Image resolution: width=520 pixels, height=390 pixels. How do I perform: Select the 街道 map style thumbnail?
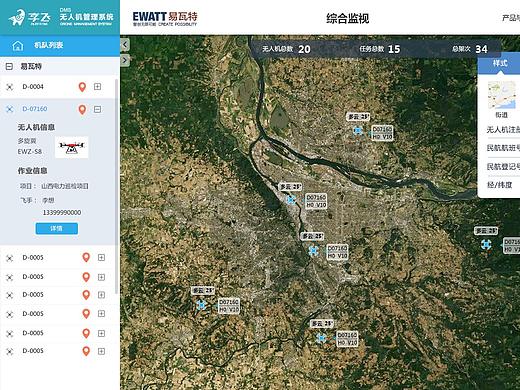(502, 95)
